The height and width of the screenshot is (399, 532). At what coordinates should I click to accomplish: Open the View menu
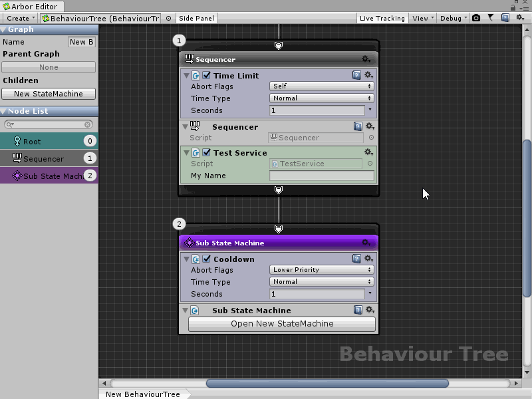422,18
